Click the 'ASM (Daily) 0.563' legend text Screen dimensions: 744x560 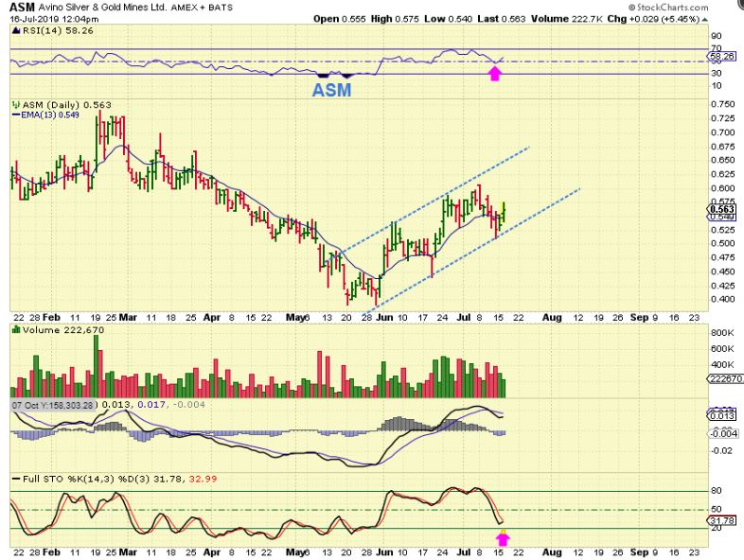67,105
